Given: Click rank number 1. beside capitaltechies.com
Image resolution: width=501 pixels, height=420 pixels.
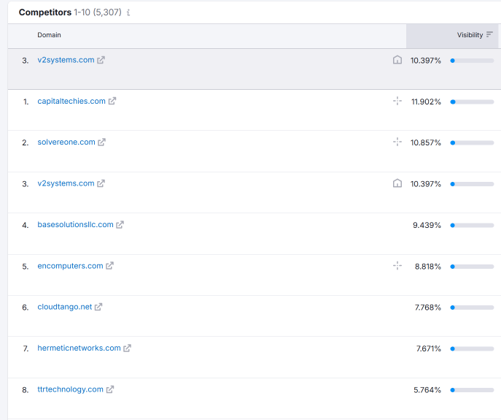Looking at the screenshot, I should click(x=26, y=102).
